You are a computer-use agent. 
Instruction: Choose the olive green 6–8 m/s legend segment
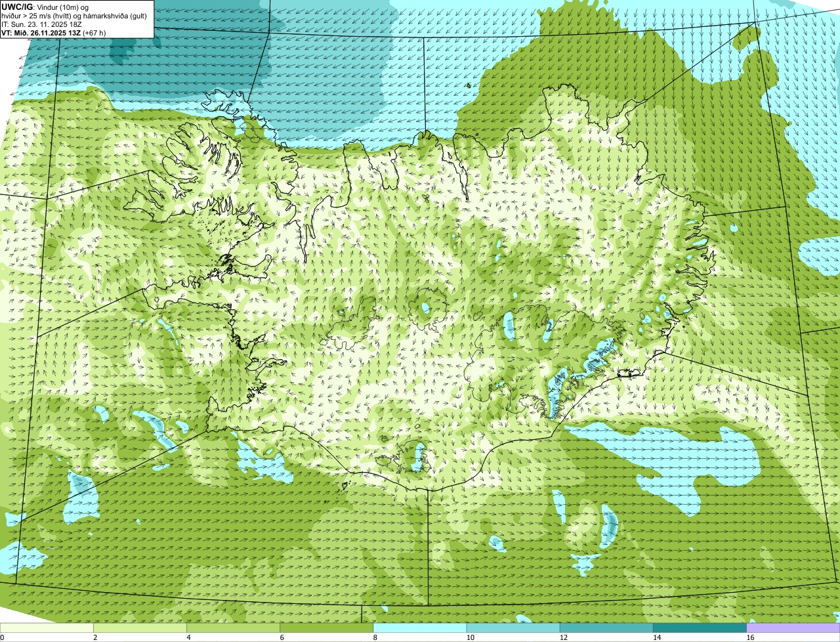[327, 628]
